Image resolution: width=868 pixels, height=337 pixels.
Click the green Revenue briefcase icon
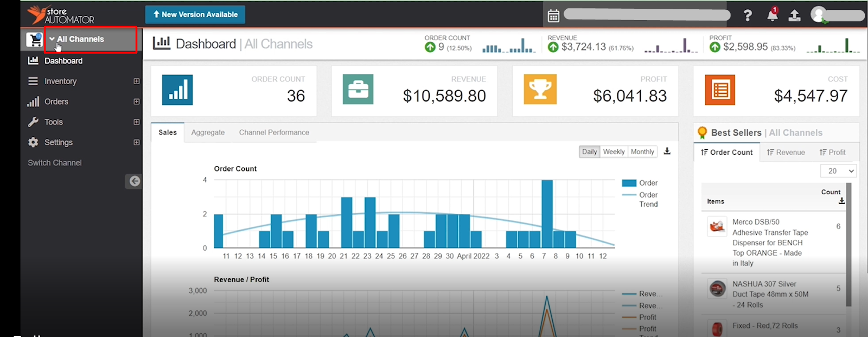(x=358, y=90)
